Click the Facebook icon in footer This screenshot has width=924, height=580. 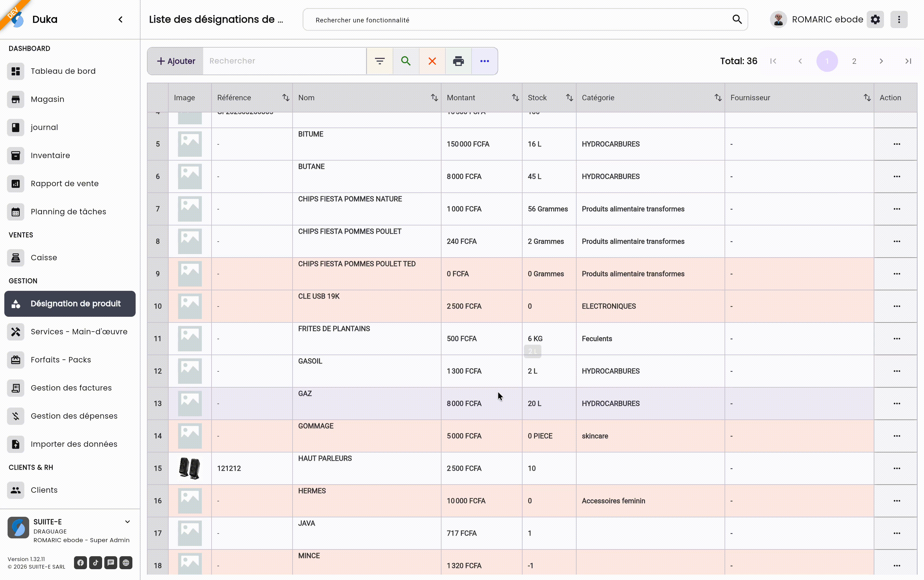[x=81, y=563]
